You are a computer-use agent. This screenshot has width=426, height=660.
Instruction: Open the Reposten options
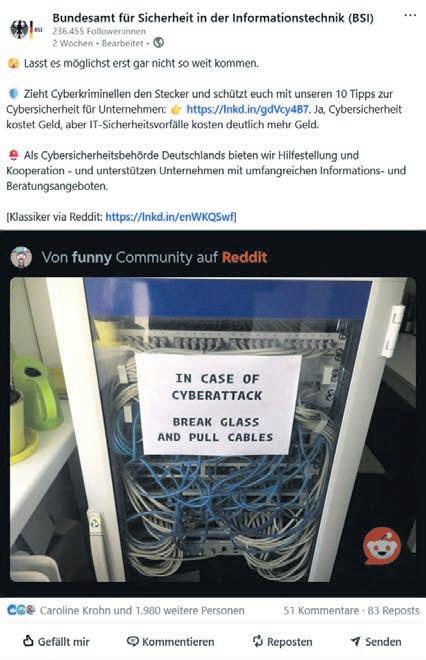pyautogui.click(x=282, y=641)
